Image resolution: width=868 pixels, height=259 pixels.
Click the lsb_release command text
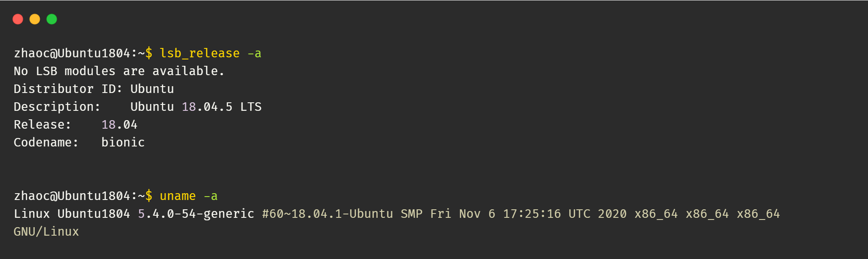199,53
